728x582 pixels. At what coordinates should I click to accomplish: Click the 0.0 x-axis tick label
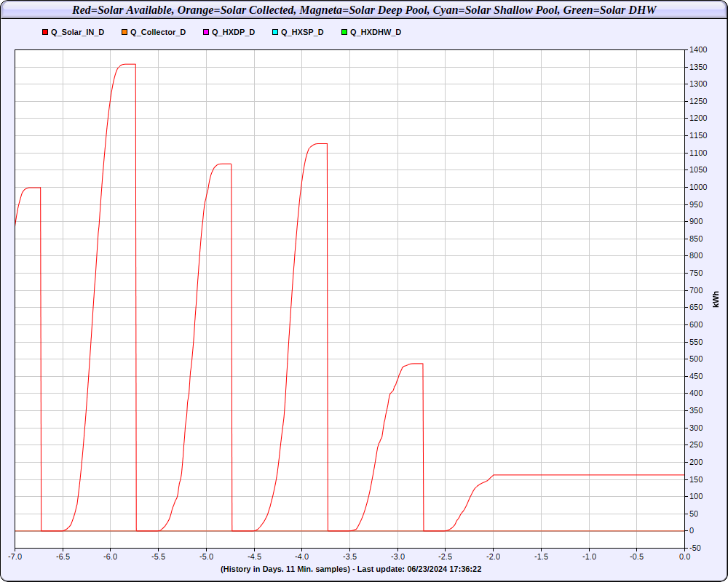point(684,557)
